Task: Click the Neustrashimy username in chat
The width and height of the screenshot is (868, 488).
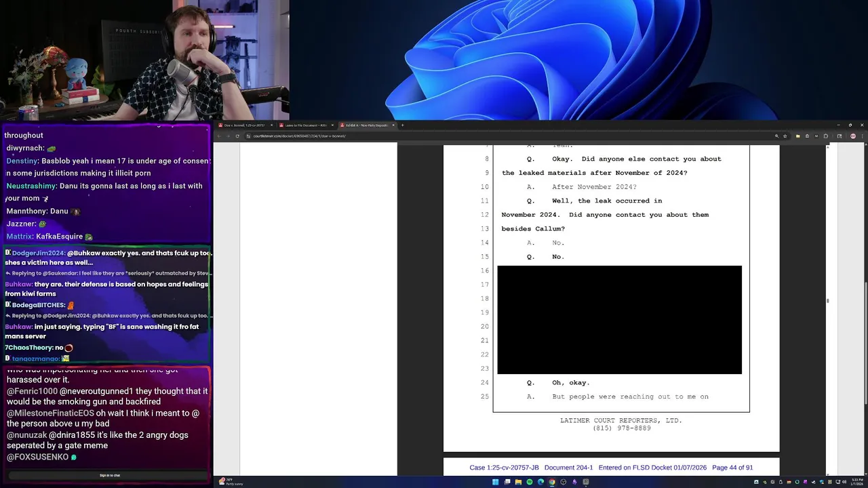Action: coord(32,186)
